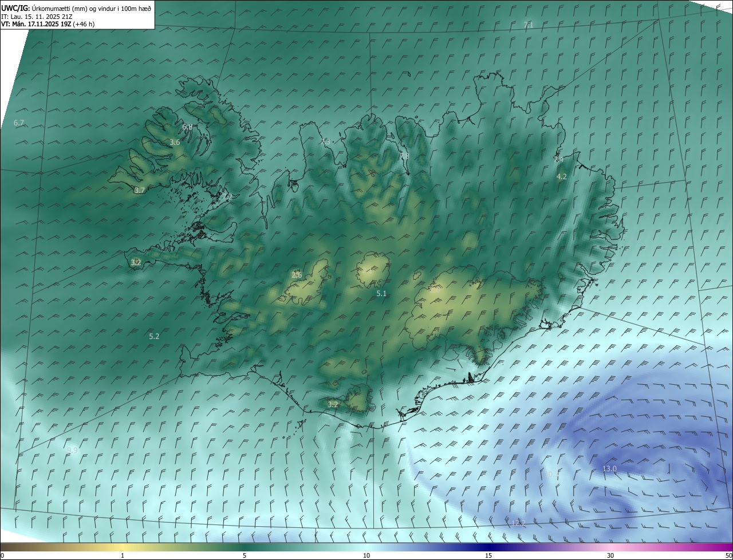Click the colour scale tick label 1

tap(123, 555)
